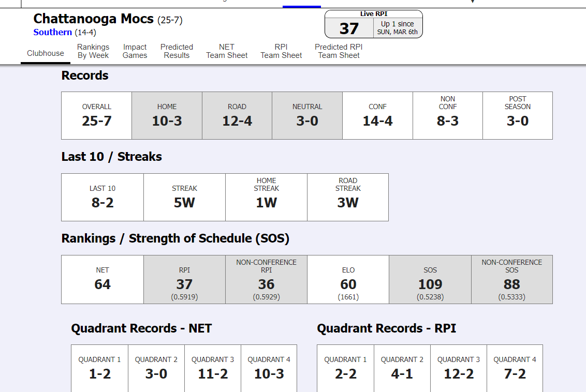Switch to Rankings By Week tab
This screenshot has height=392, width=586.
tap(93, 51)
